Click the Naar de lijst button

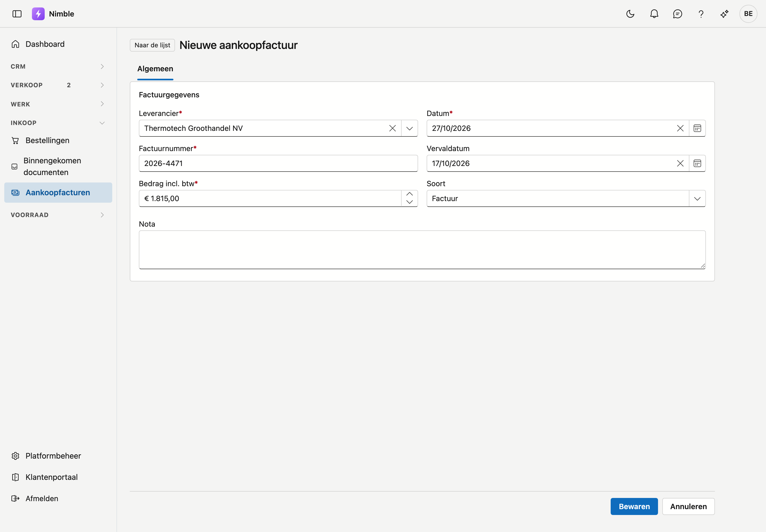[152, 45]
